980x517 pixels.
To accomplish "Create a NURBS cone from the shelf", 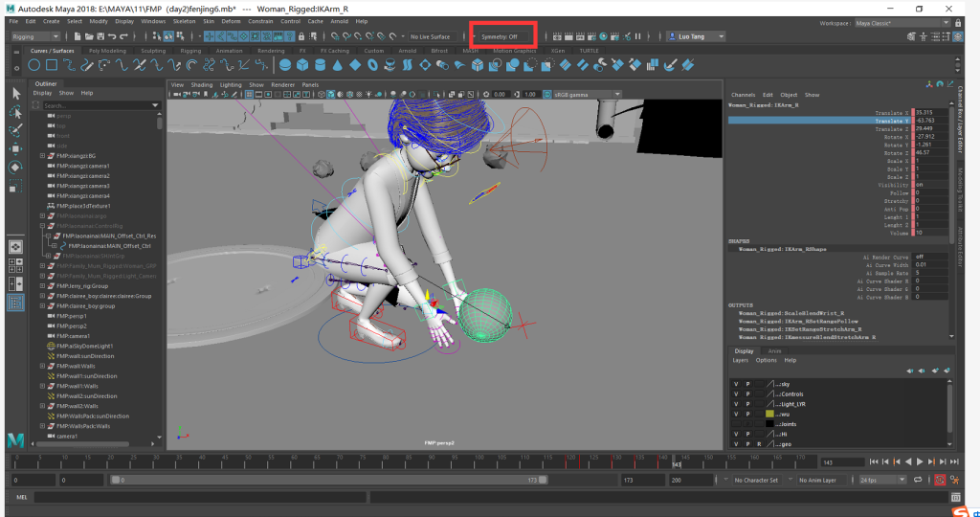I will tap(338, 64).
